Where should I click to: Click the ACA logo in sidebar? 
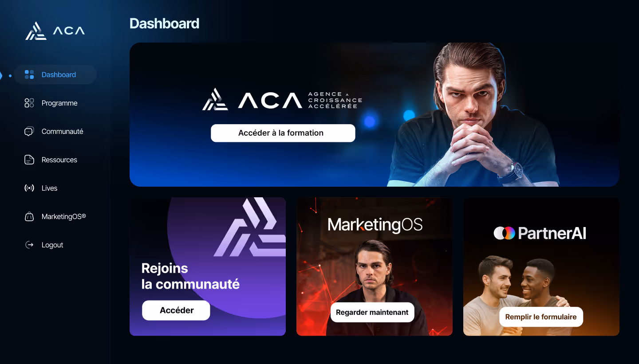click(x=55, y=31)
